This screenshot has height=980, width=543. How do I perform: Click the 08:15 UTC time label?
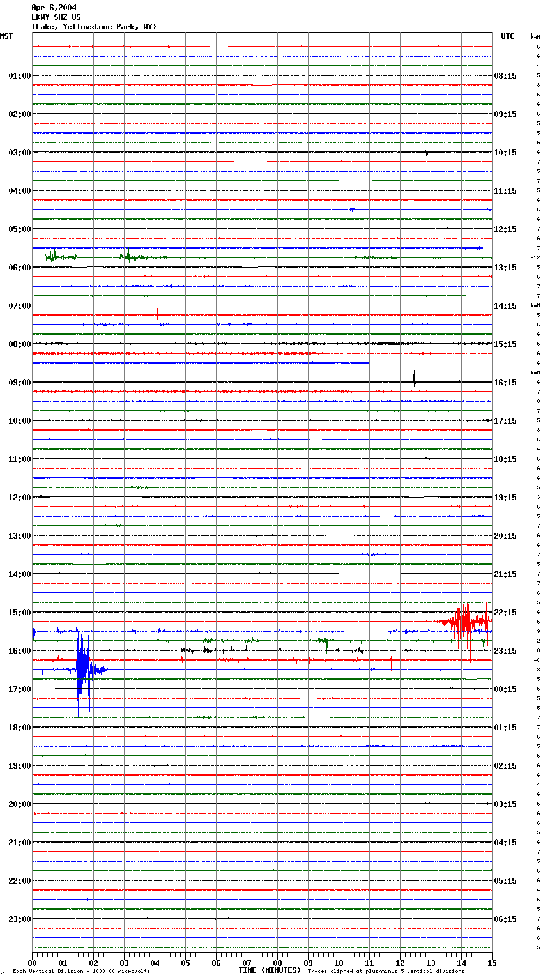pos(505,76)
